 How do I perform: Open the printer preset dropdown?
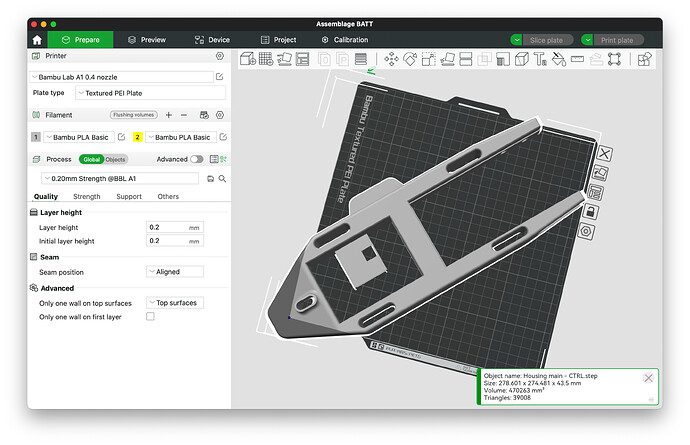pyautogui.click(x=121, y=77)
